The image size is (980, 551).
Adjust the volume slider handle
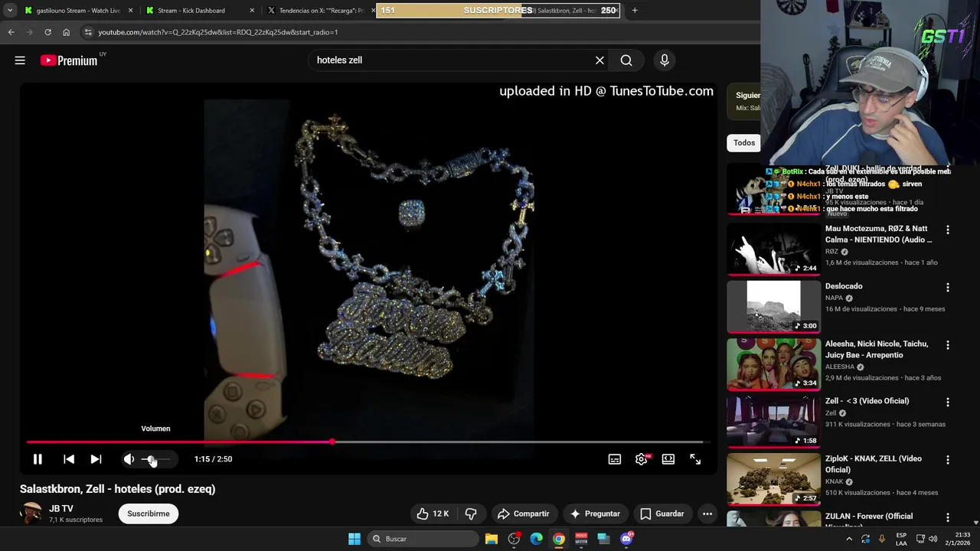point(152,459)
